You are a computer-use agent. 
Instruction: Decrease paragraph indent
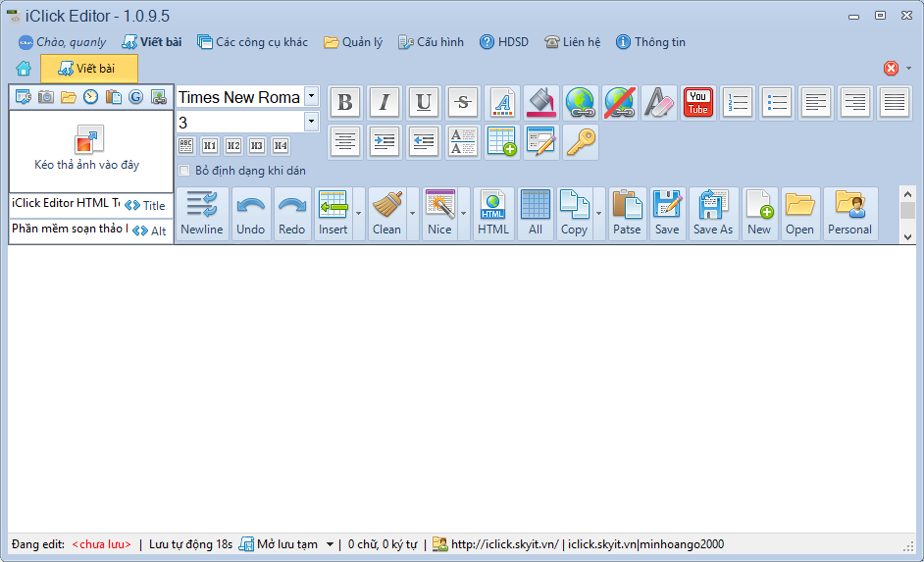click(x=423, y=142)
